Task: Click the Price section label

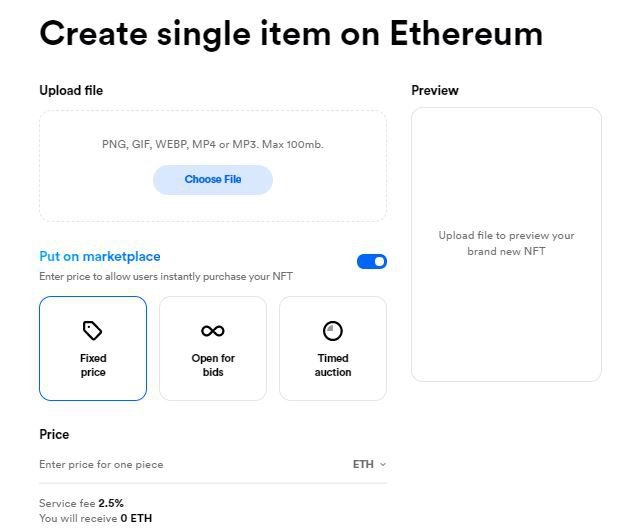Action: point(54,434)
